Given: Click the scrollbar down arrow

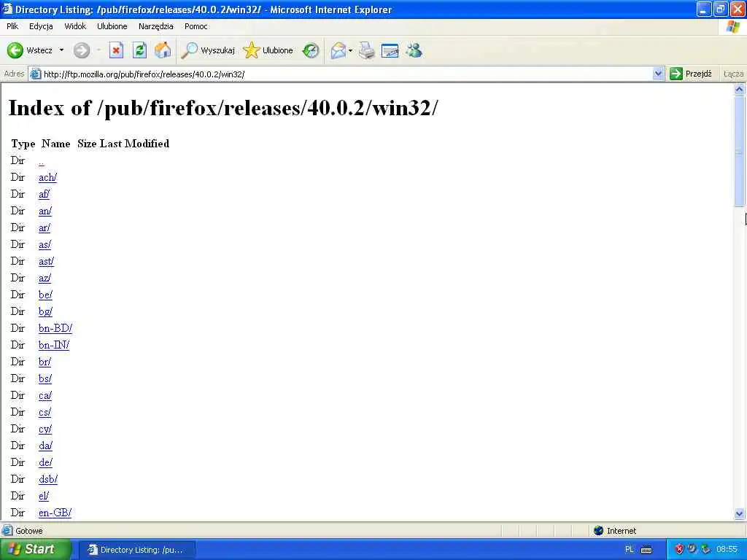Looking at the screenshot, I should point(739,513).
